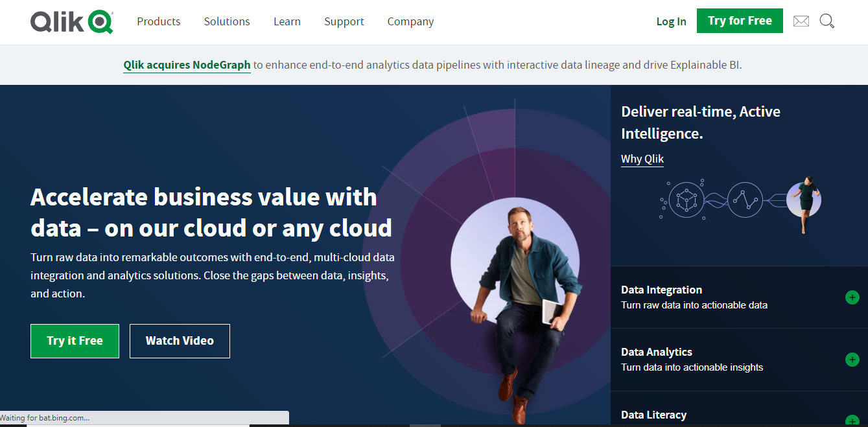Viewport: 868px width, 427px height.
Task: Expand Data Integration with the plus icon
Action: [852, 297]
